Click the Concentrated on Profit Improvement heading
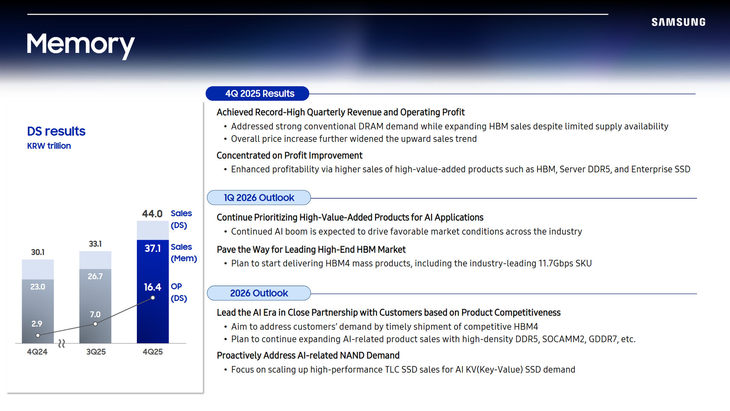730x411 pixels. pos(289,156)
